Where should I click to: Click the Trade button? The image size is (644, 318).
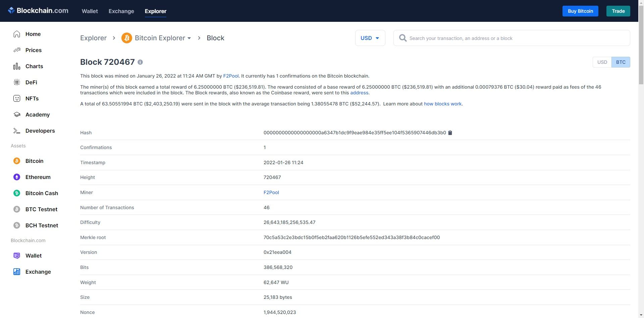[x=618, y=11]
